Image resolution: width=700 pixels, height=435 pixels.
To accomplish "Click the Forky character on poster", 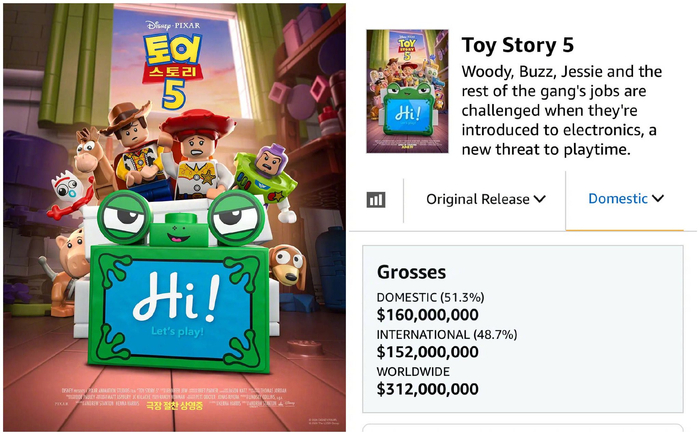I will coord(69,195).
